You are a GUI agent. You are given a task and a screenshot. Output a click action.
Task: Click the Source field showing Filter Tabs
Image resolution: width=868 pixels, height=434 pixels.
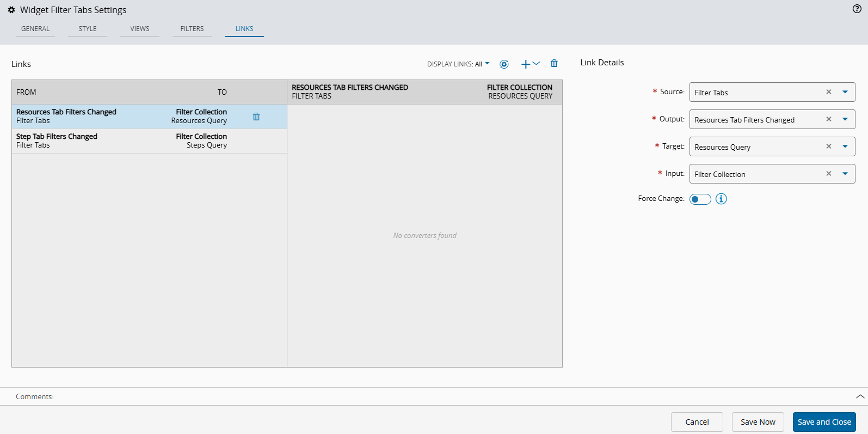click(x=772, y=92)
